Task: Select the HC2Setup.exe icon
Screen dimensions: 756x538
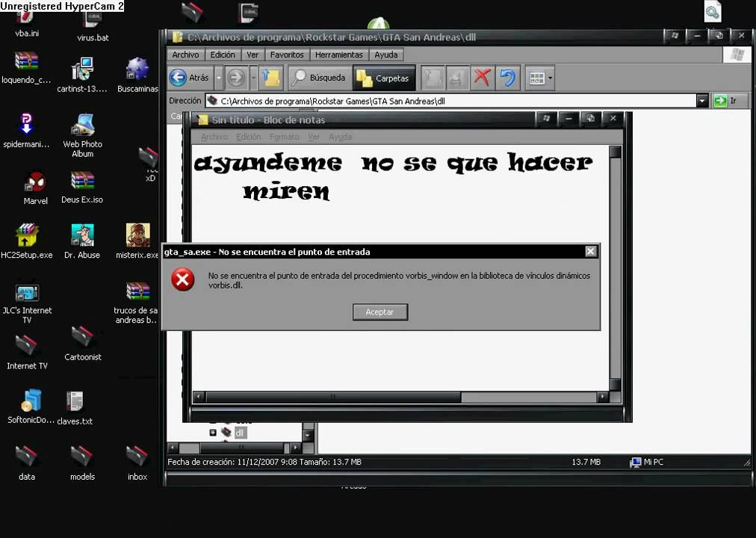Action: point(26,241)
